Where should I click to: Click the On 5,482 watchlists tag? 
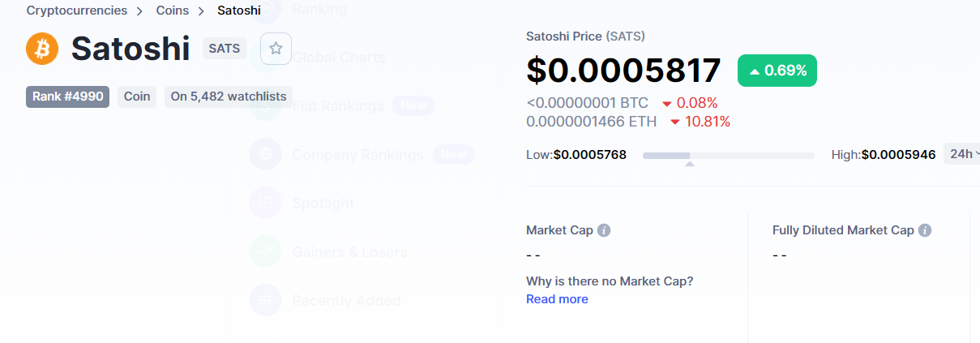click(229, 96)
